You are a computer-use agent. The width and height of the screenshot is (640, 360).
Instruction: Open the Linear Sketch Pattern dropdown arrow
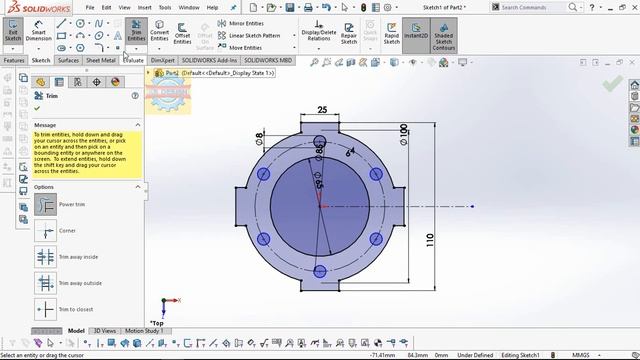[x=294, y=36]
